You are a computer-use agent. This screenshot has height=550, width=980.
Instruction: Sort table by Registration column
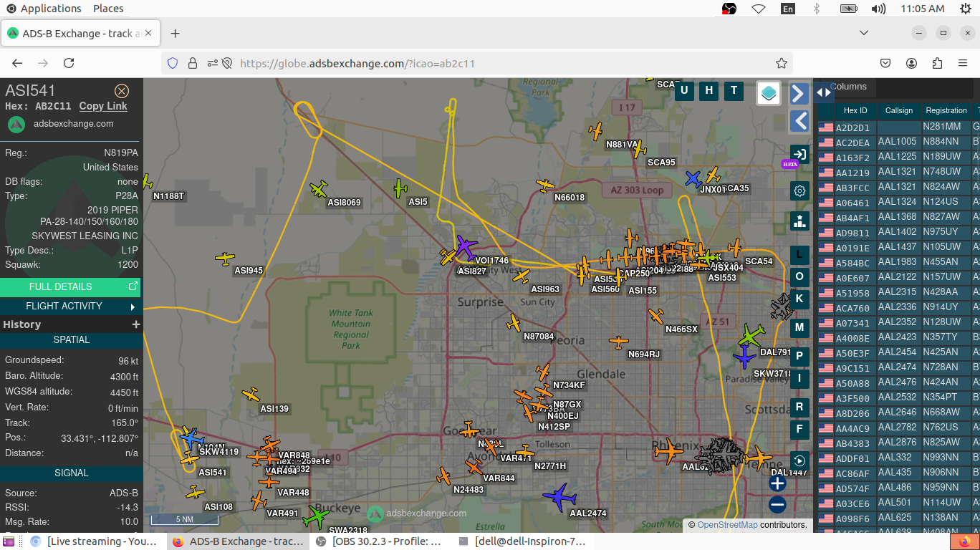946,111
